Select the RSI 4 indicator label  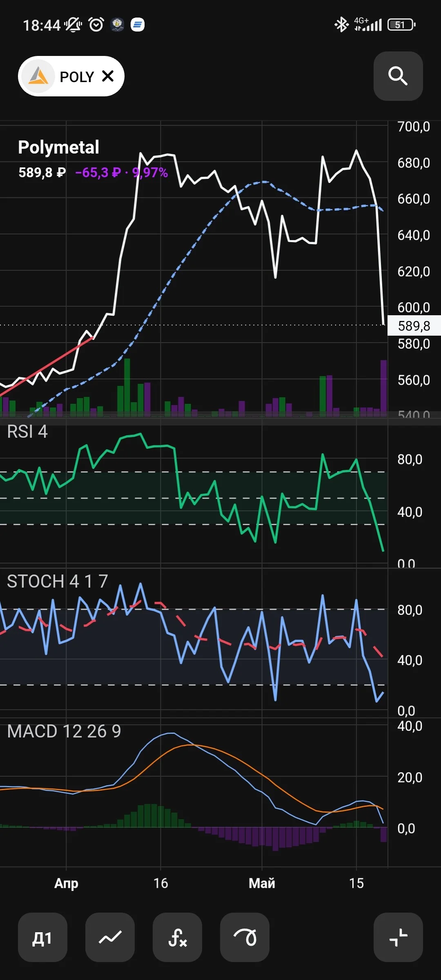(x=27, y=432)
